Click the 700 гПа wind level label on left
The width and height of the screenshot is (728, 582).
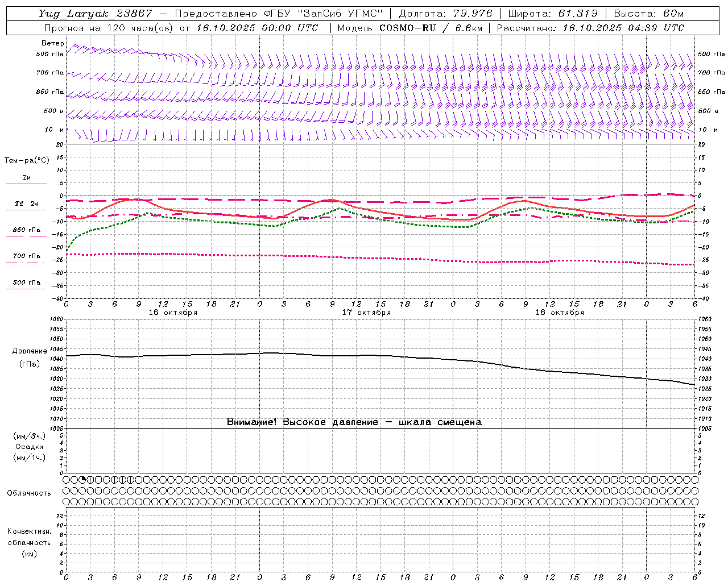(x=50, y=73)
